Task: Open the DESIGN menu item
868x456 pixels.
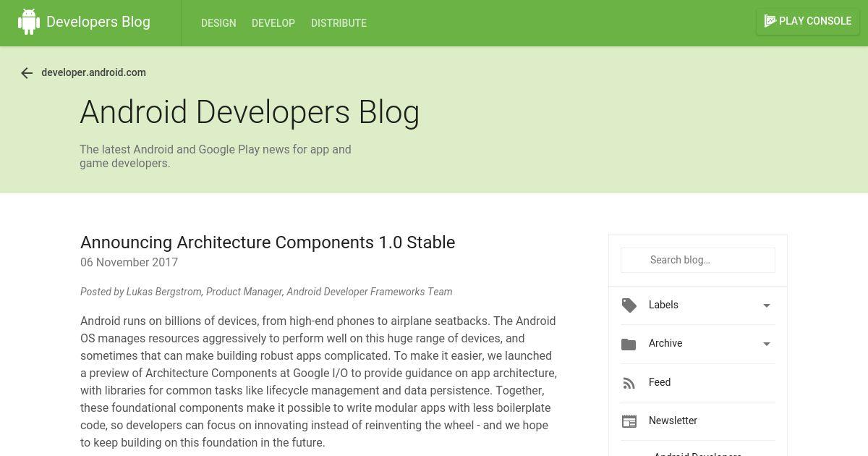Action: 218,23
